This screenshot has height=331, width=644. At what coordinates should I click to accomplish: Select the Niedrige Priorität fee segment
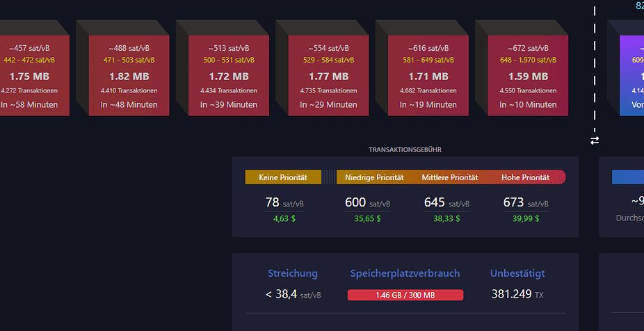374,177
